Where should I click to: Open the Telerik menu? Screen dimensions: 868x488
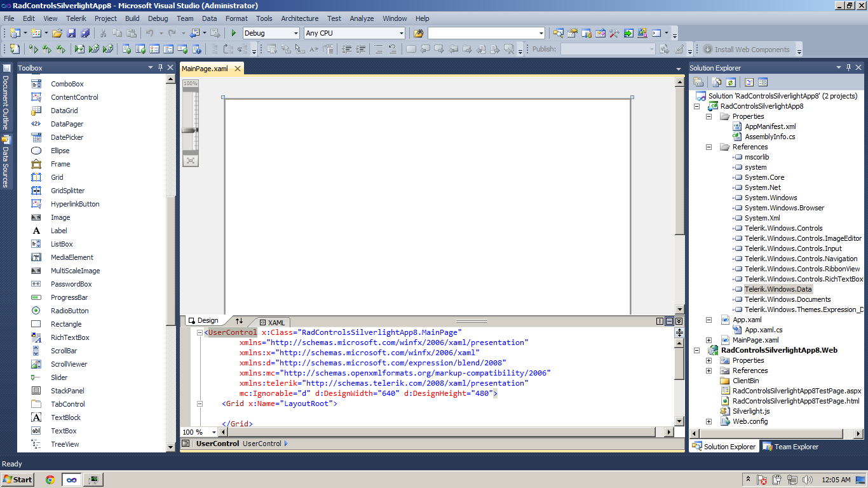pyautogui.click(x=76, y=18)
